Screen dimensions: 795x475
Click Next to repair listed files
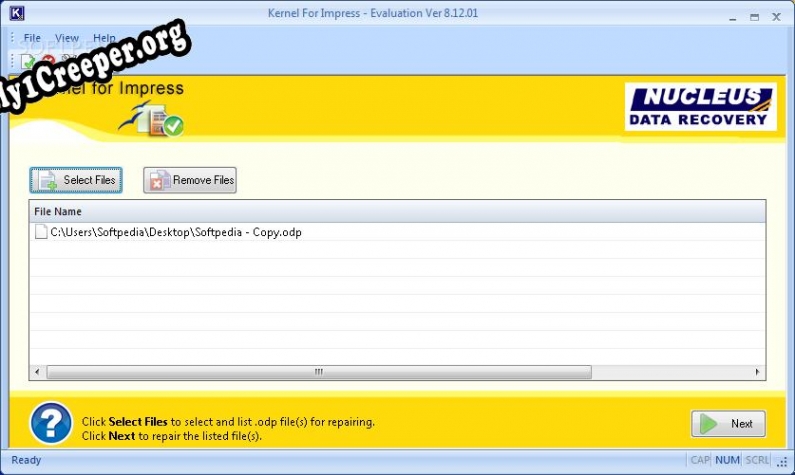tap(728, 423)
